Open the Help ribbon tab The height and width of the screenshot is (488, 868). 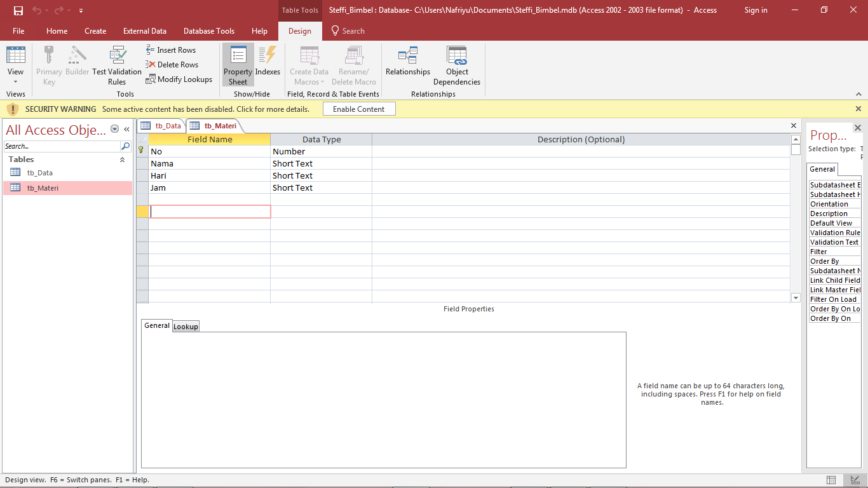259,30
